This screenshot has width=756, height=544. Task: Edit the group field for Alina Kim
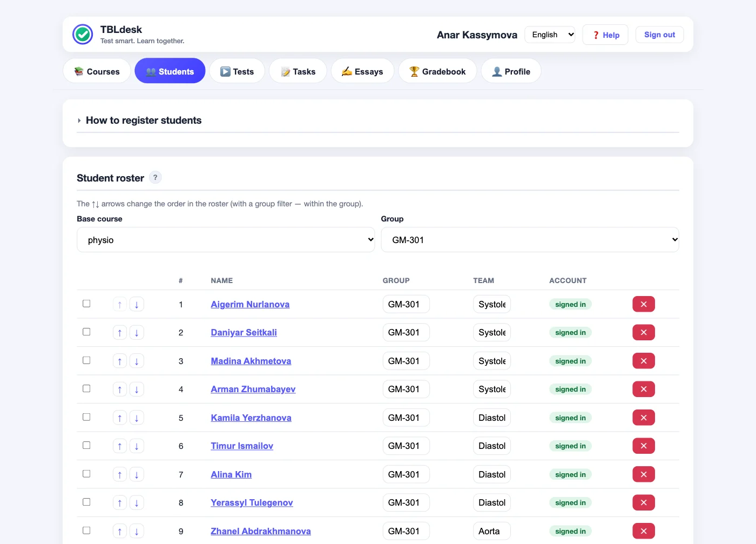click(406, 474)
